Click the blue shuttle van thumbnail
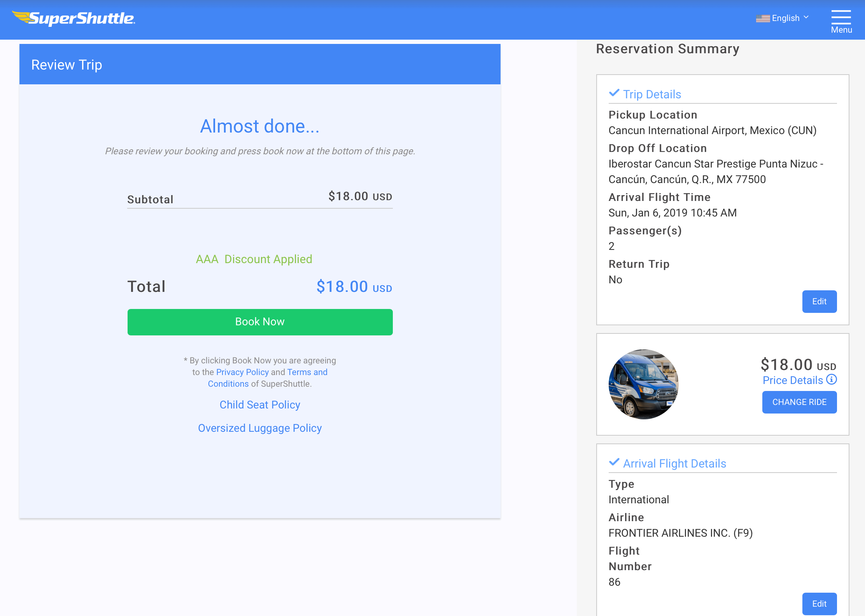This screenshot has width=865, height=616. pyautogui.click(x=644, y=384)
